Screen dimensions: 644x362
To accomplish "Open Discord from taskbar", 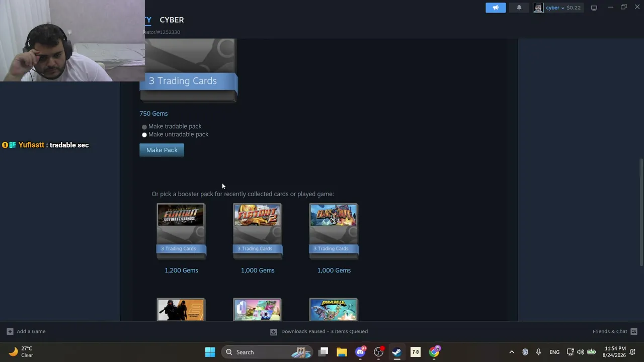I will (x=360, y=352).
